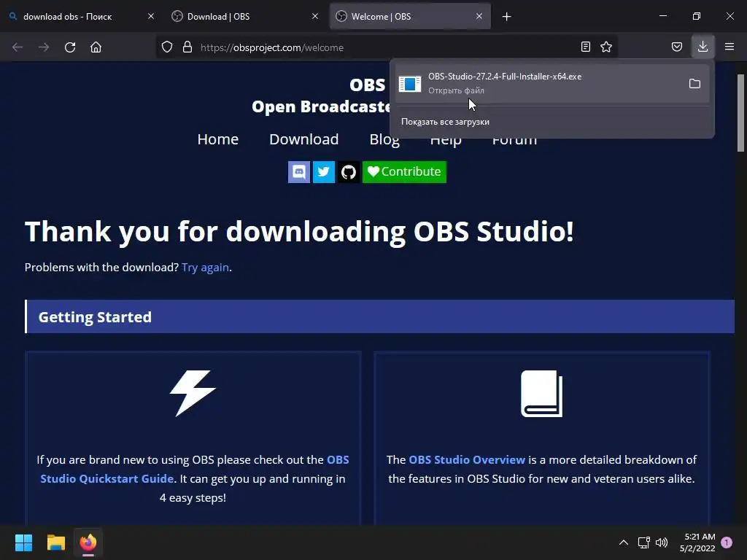747x560 pixels.
Task: Show hidden system tray icons
Action: pyautogui.click(x=623, y=542)
